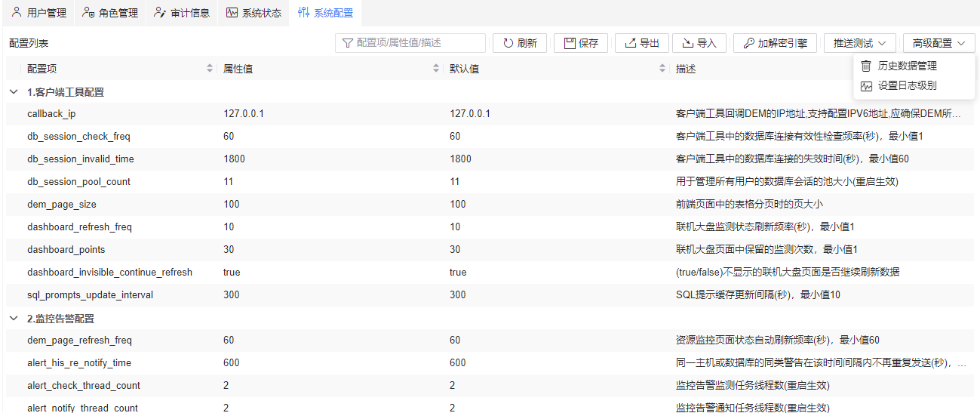980x413 pixels.
Task: Click the audit icon on 审计信息 tab
Action: 160,13
